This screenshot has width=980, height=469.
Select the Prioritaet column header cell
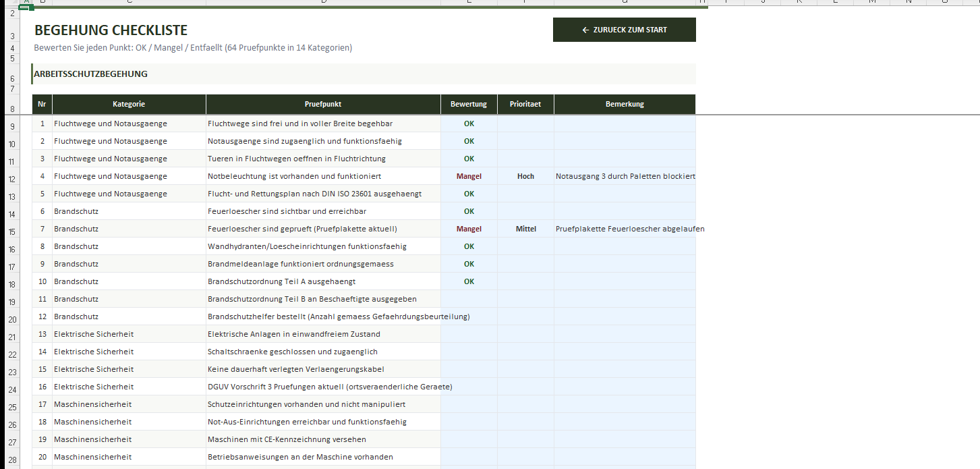(x=525, y=104)
